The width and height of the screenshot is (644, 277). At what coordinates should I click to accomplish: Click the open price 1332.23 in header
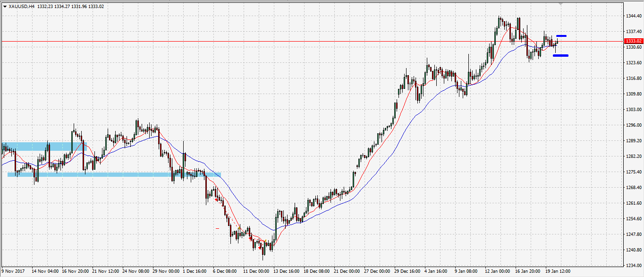coord(45,7)
